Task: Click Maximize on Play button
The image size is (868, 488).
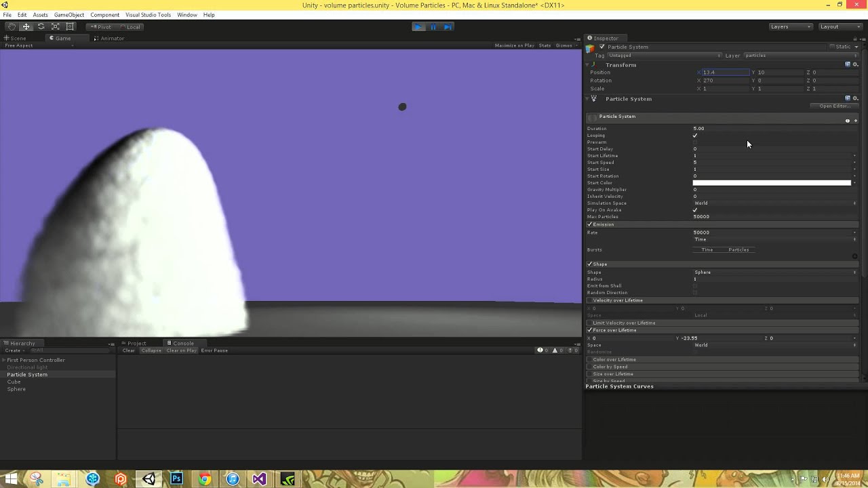Action: 515,45
